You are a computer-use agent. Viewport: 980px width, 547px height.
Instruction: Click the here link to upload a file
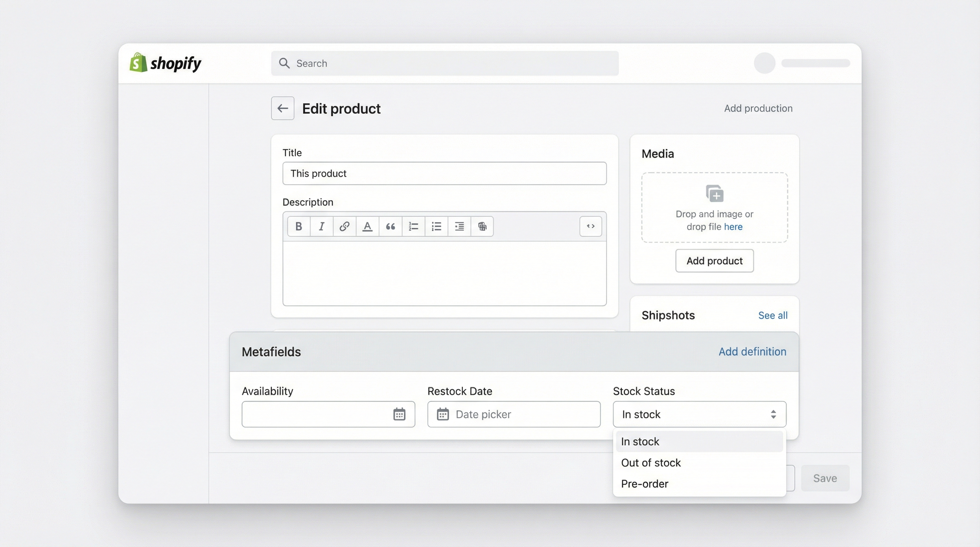tap(734, 226)
